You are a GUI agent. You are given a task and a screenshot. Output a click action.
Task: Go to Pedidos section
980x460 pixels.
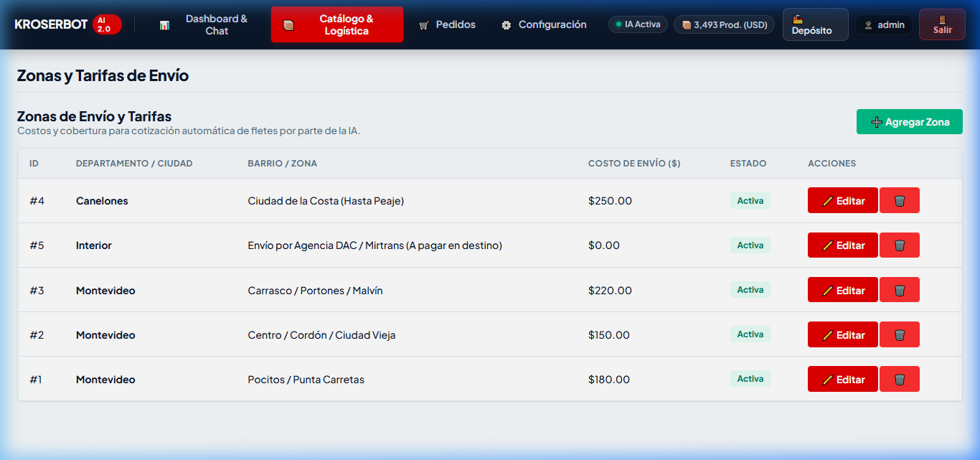coord(447,24)
